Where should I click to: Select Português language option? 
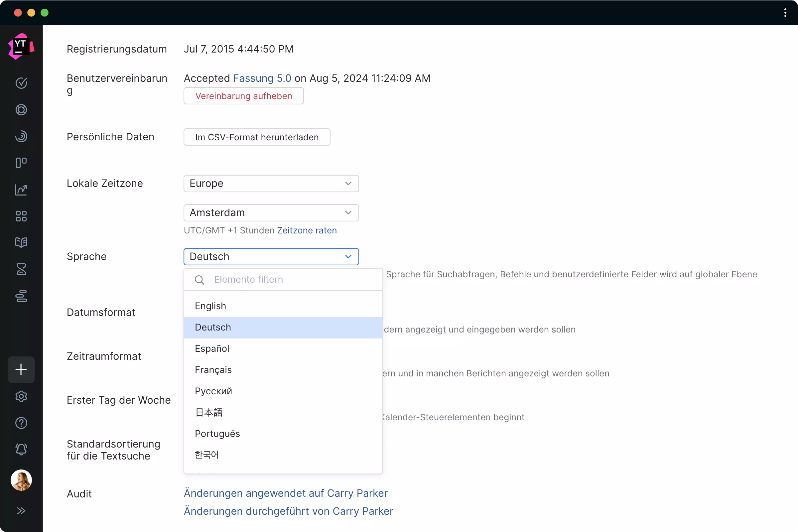coord(217,434)
